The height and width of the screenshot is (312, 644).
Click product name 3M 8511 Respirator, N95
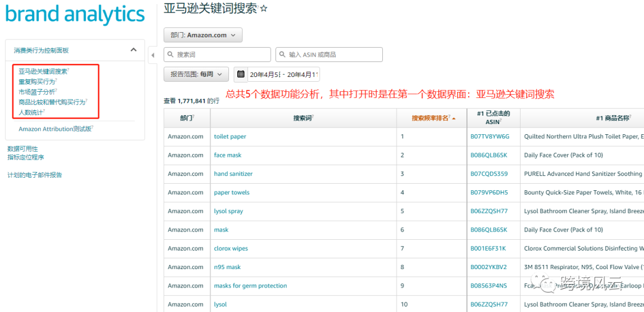pos(584,267)
